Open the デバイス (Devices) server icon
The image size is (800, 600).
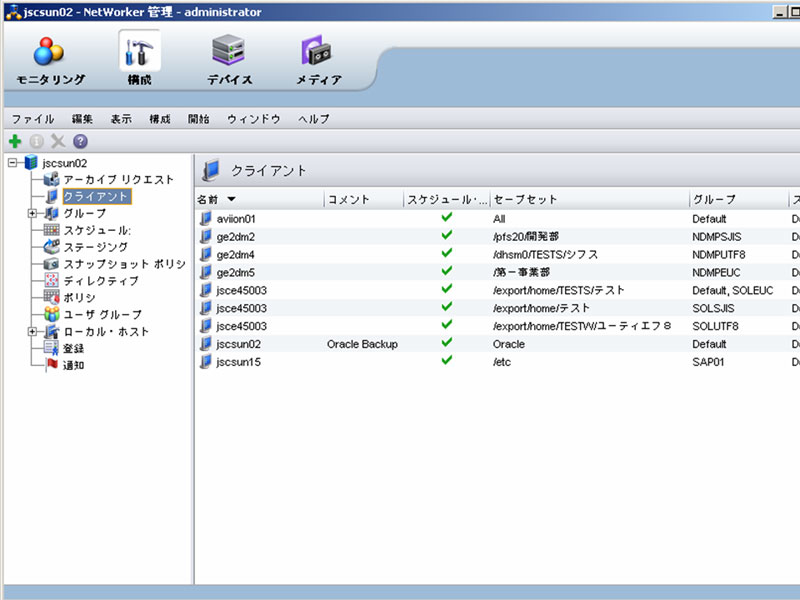point(229,50)
